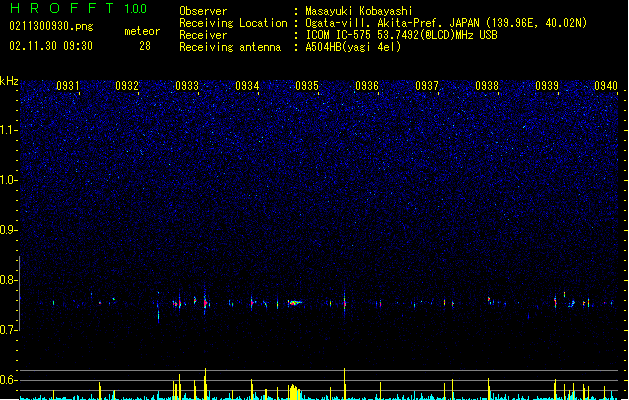Click the 0940 time marker
Viewport: 629px width, 400px height.
[606, 86]
